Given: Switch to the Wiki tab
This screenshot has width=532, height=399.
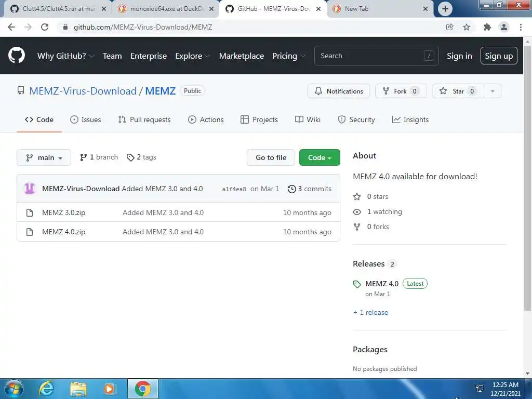Looking at the screenshot, I should coord(308,119).
